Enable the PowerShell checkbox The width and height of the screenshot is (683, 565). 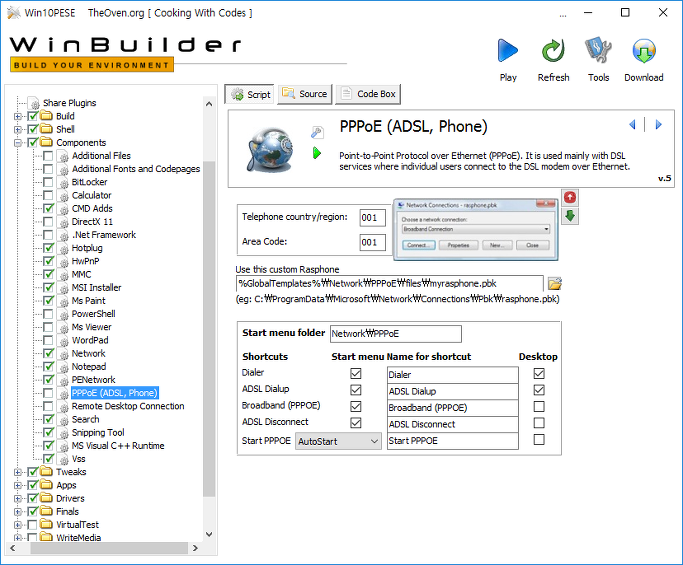[x=48, y=314]
